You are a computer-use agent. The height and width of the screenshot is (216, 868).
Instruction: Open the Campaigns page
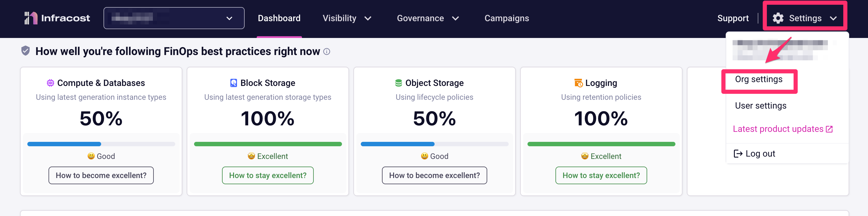pos(506,18)
